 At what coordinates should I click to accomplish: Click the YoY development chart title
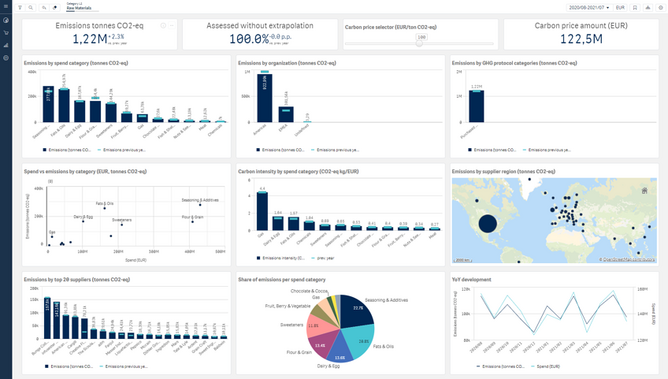[471, 280]
